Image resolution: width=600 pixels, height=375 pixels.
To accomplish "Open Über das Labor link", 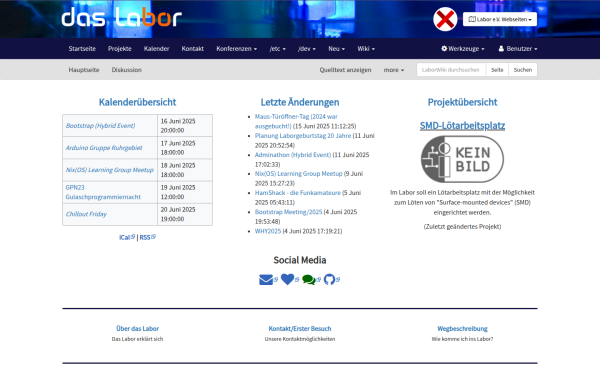I will pos(137,328).
